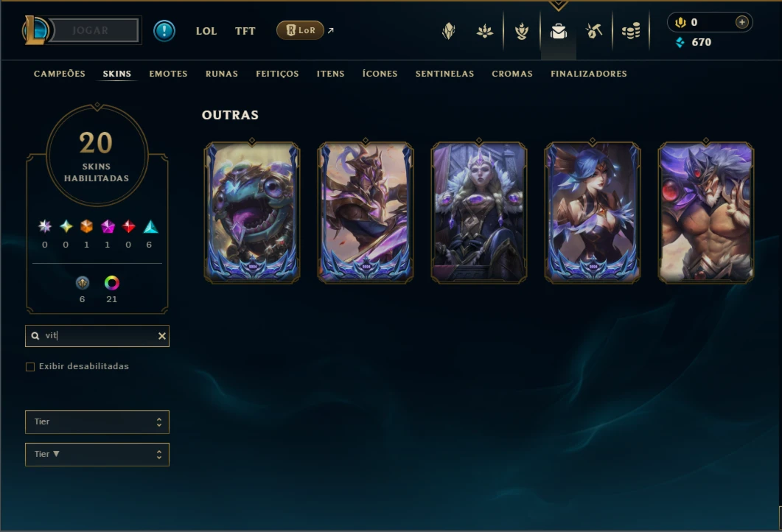Focus the skin search input field
The height and width of the screenshot is (532, 782).
[97, 336]
